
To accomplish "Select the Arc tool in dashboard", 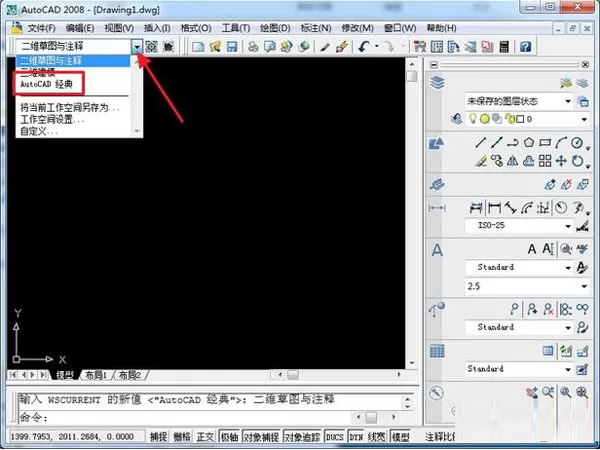I will [561, 143].
